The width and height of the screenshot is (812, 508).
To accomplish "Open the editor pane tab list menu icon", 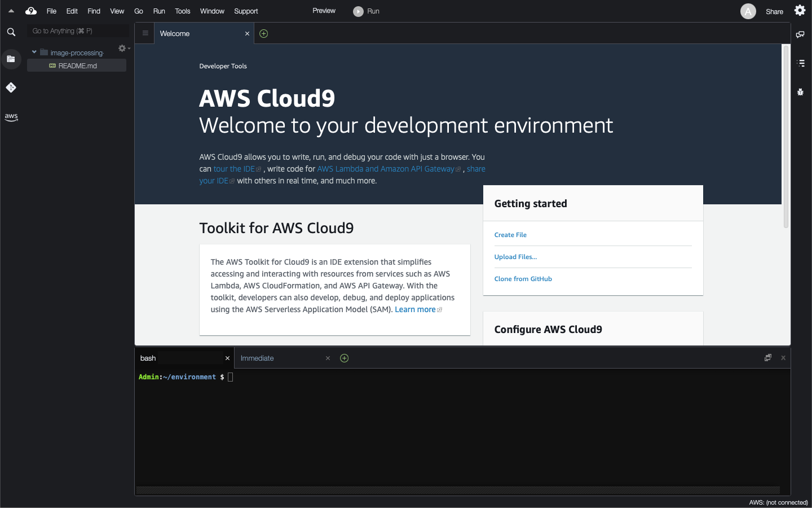I will point(145,33).
